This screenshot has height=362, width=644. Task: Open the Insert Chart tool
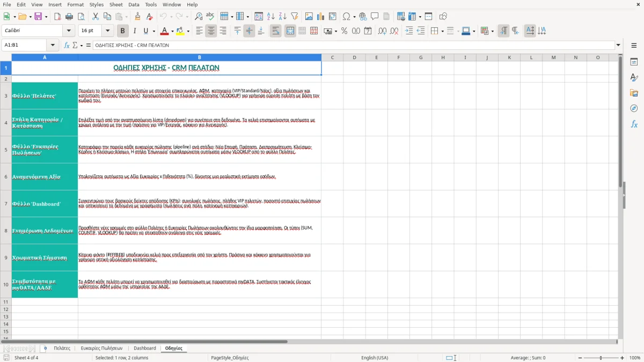pos(321,17)
